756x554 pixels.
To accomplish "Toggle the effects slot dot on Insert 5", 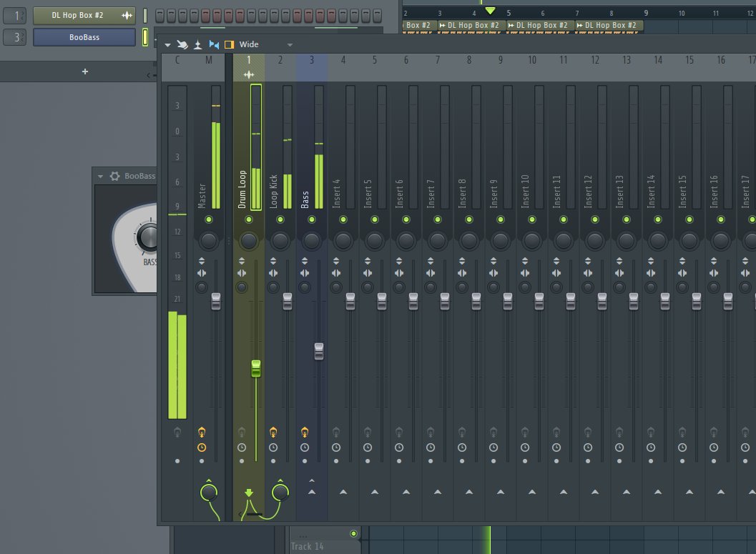I will (368, 461).
